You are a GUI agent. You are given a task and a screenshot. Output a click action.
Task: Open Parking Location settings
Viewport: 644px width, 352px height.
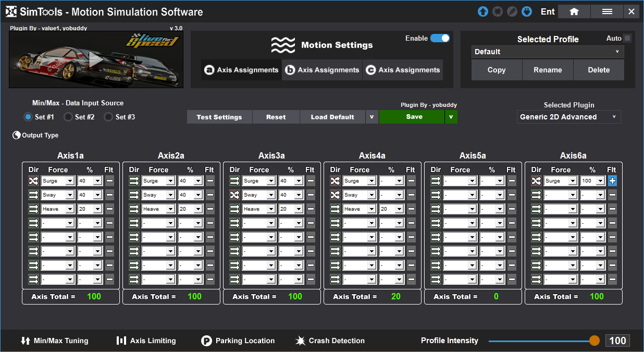[x=238, y=341]
